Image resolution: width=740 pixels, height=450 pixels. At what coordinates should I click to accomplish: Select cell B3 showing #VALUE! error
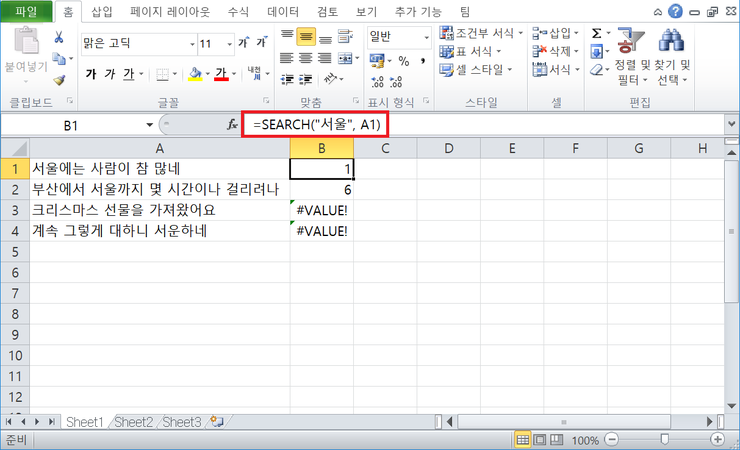(x=321, y=210)
